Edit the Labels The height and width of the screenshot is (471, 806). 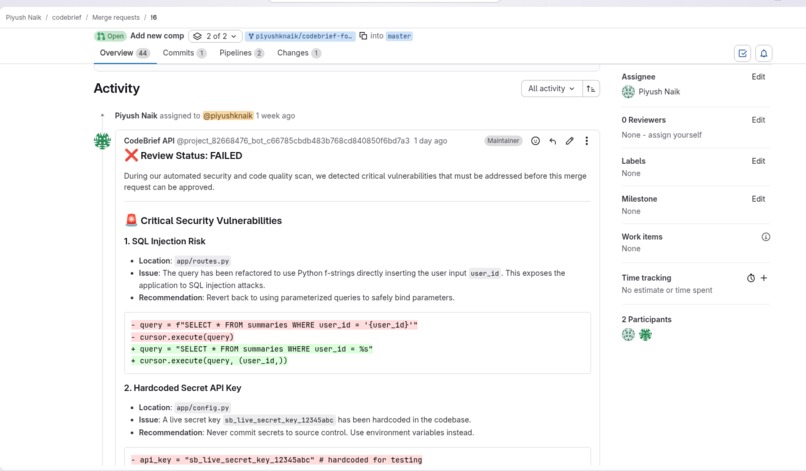[x=758, y=161]
